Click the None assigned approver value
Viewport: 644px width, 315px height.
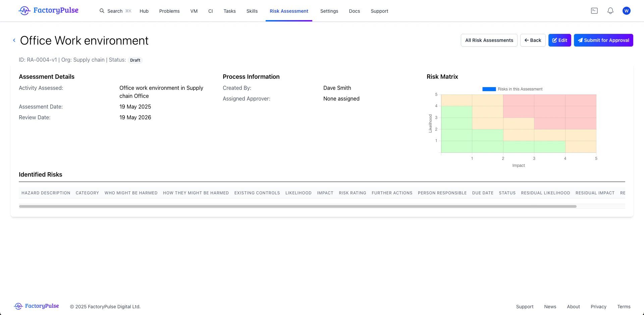341,99
